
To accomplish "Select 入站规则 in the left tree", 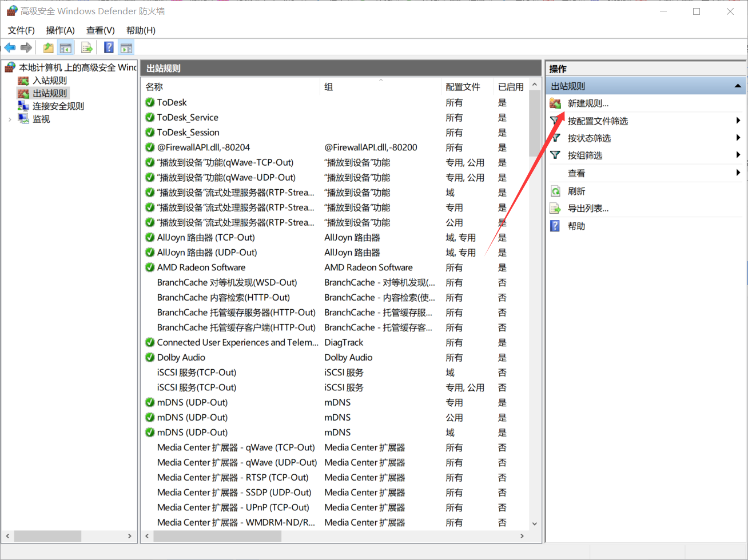I will pos(49,81).
